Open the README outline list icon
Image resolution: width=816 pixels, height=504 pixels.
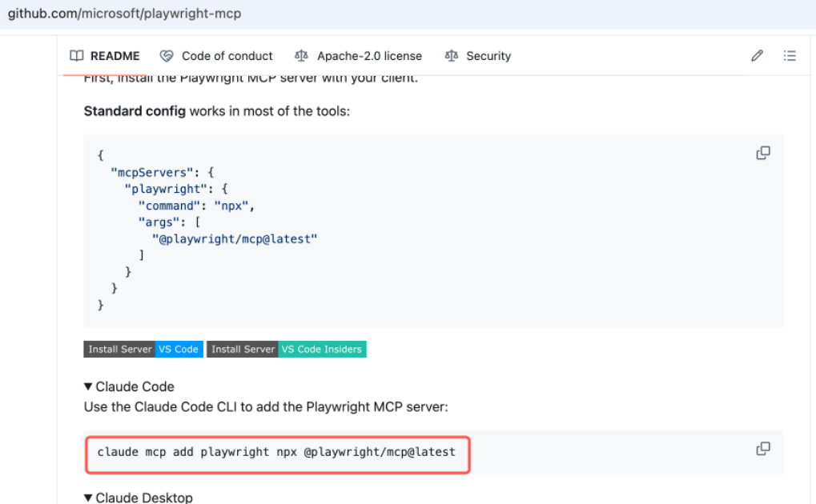(x=790, y=56)
